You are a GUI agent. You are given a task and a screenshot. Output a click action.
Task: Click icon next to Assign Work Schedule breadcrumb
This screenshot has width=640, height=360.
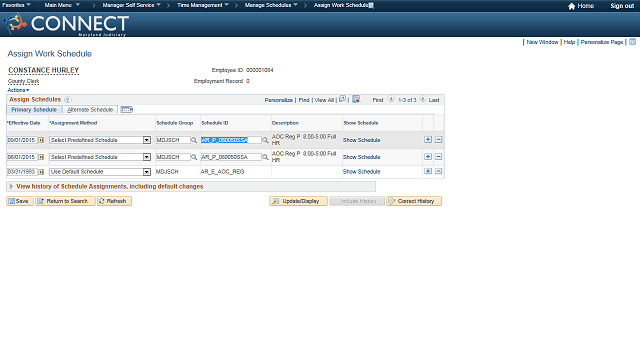pos(371,5)
